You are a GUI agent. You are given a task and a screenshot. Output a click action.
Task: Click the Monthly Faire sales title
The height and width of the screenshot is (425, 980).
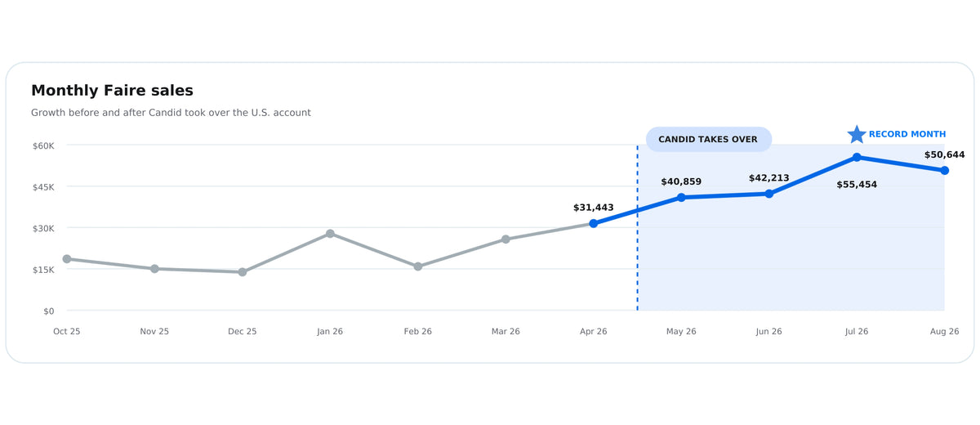[x=112, y=91]
